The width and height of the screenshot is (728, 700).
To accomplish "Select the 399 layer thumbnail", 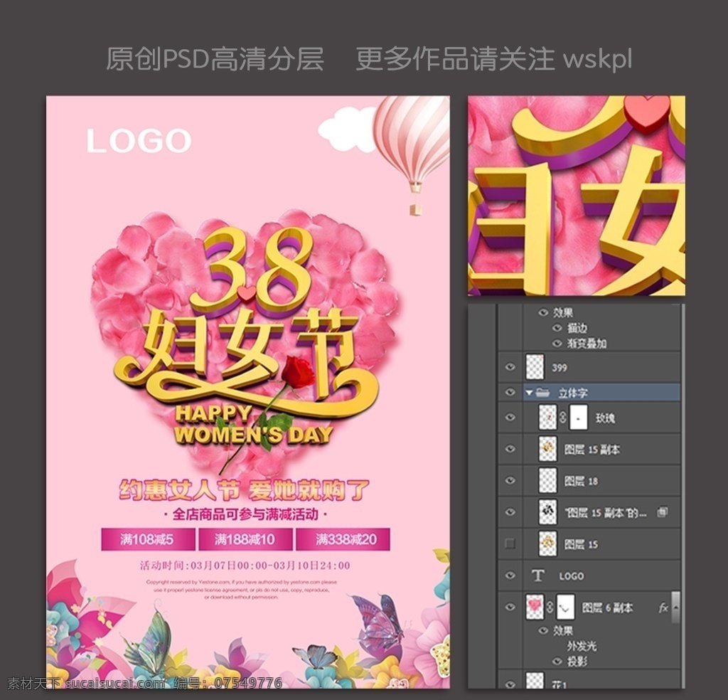I will [535, 366].
